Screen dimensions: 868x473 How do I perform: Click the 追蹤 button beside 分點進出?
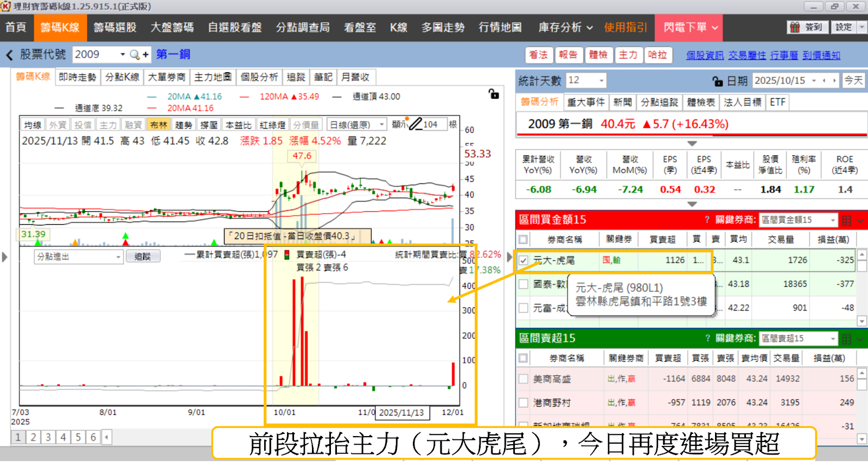click(143, 256)
